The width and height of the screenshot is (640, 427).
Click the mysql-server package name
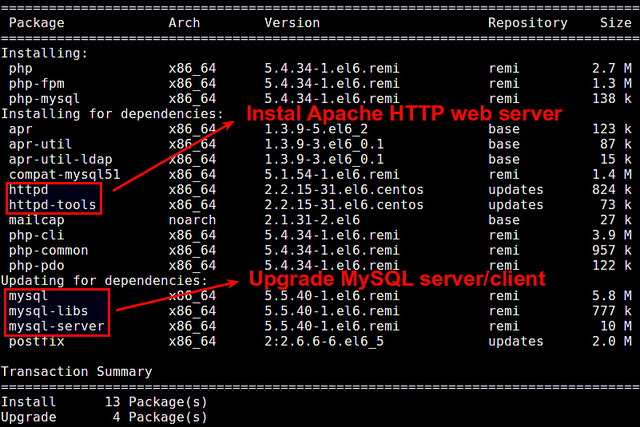point(56,326)
